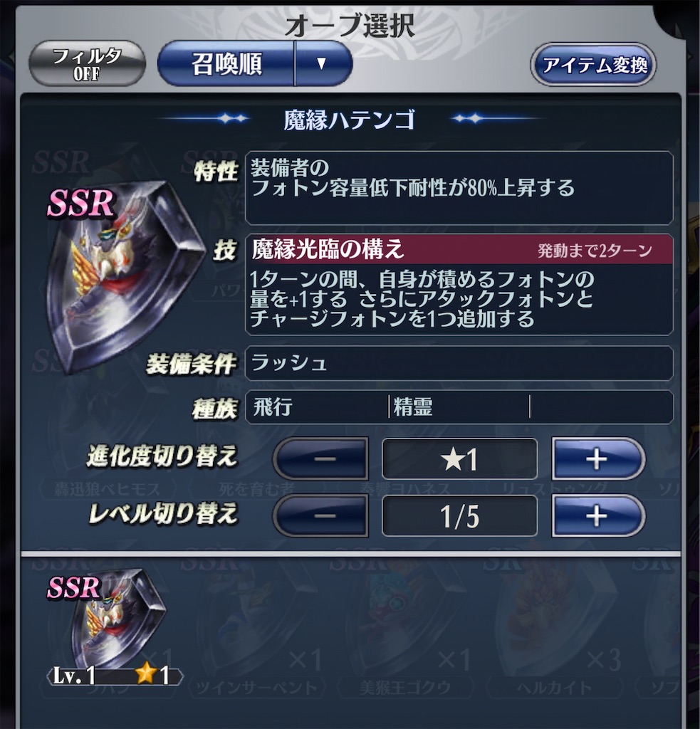Click the sort dropdown arrow triangle

[322, 63]
